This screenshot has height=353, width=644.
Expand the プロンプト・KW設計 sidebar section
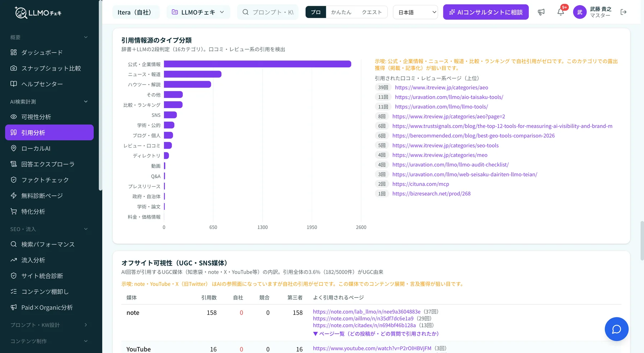coord(49,325)
